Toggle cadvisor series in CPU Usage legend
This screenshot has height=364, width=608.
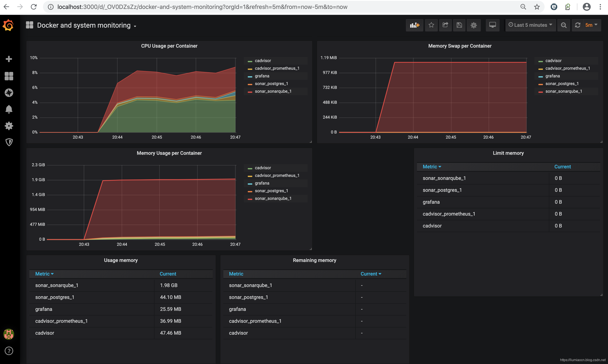click(x=263, y=61)
